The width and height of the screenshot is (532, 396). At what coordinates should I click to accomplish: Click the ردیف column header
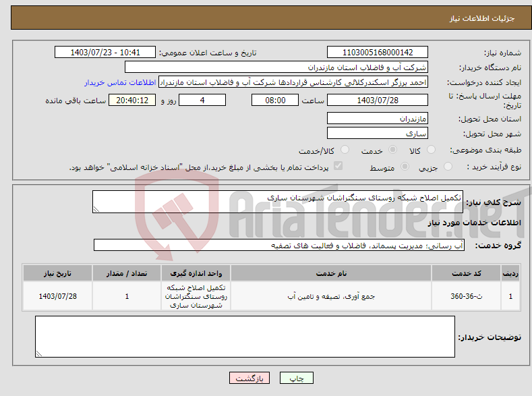510,273
